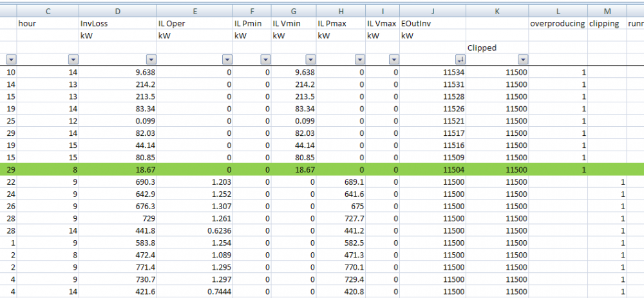Click the sorted EOutInv filter button
Image resolution: width=644 pixels, height=298 pixels.
pos(459,59)
